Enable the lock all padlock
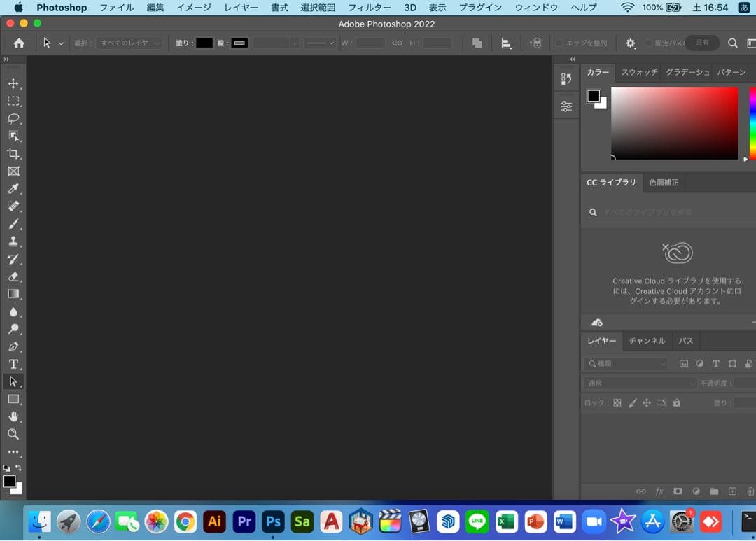This screenshot has height=541, width=756. (676, 402)
